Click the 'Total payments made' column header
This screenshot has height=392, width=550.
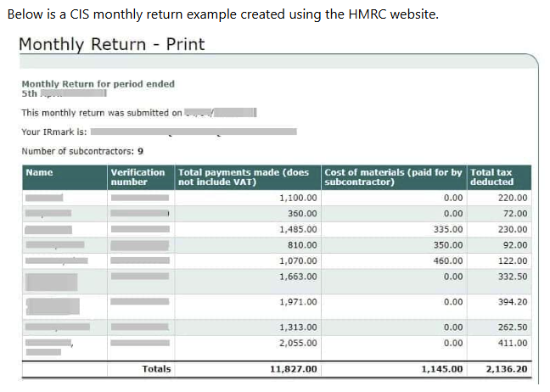click(244, 176)
